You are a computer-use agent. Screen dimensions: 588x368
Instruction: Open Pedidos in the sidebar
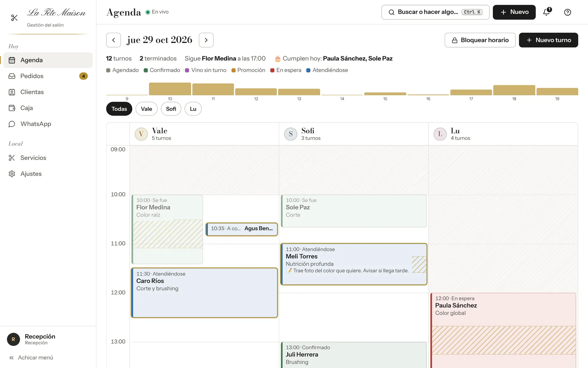click(x=48, y=76)
